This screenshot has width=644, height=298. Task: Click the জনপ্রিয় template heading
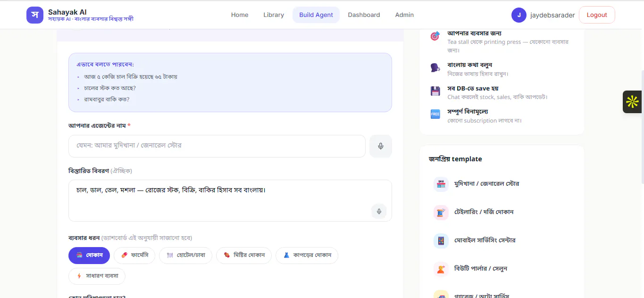click(455, 159)
